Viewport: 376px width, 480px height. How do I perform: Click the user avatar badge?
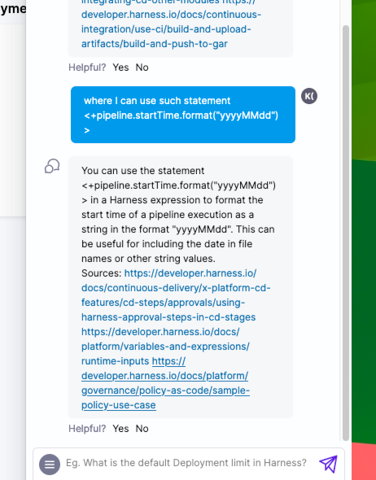(309, 96)
